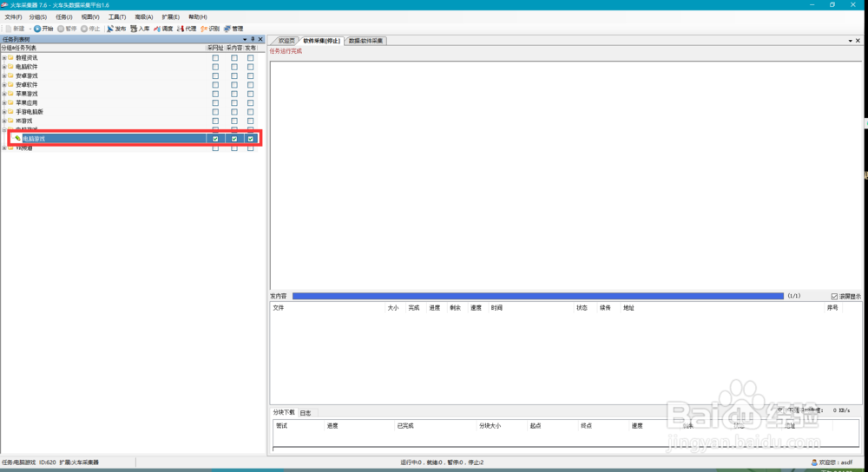This screenshot has width=868, height=472.
Task: Uncheck 采内容 checkbox for 电脑游戏 task
Action: [234, 139]
